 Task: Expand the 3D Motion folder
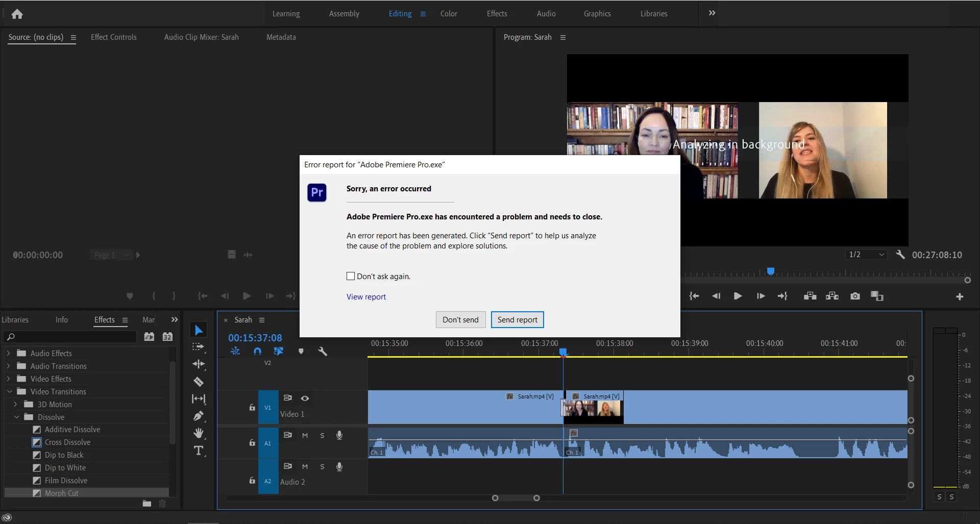coord(15,404)
